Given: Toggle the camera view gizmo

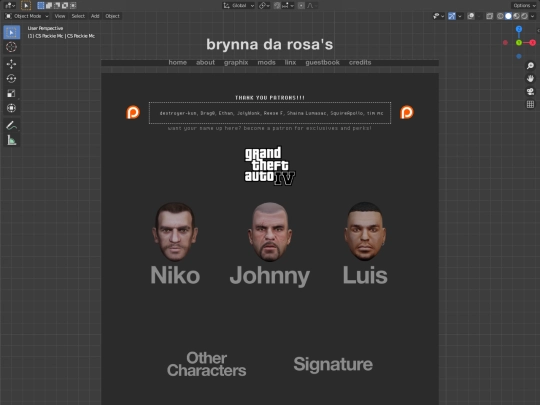Looking at the screenshot, I should 530,91.
